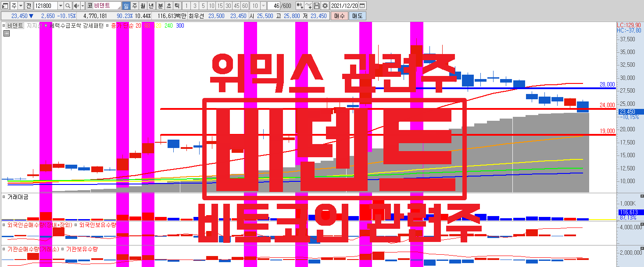This screenshot has width=644, height=267.
Task: Select the 월 monthly period tab
Action: 143,6
